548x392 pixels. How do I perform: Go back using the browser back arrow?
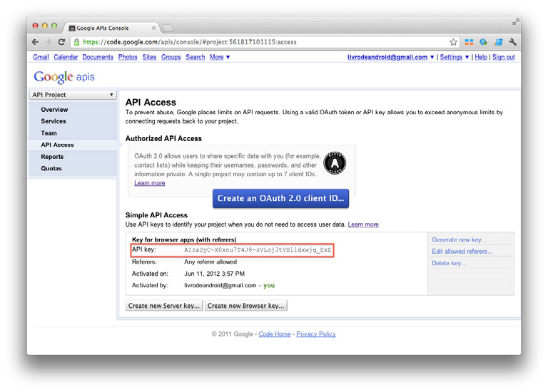pyautogui.click(x=35, y=42)
